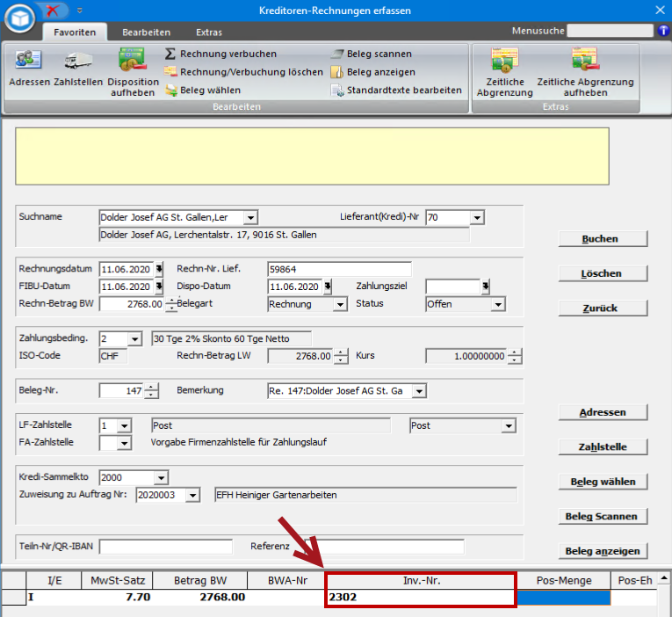672x617 pixels.
Task: Click Zeitliche Abgrenzung icon
Action: (505, 72)
